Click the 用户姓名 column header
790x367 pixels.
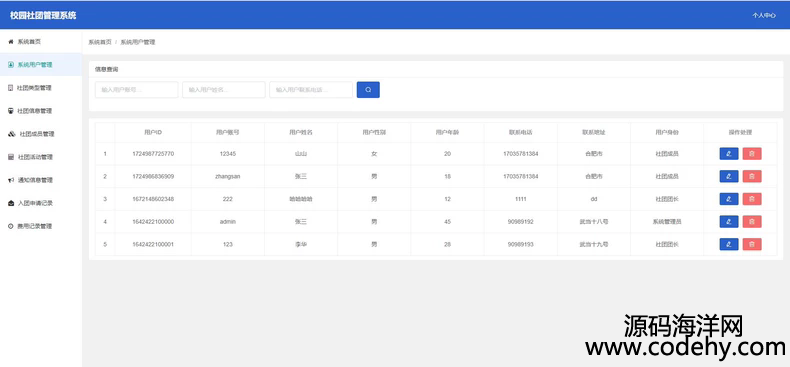click(301, 133)
